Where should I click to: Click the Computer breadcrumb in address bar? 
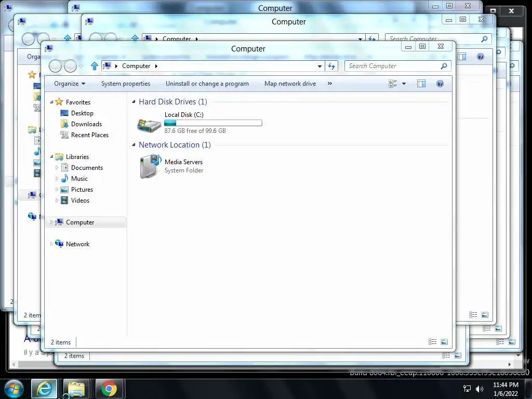(136, 66)
